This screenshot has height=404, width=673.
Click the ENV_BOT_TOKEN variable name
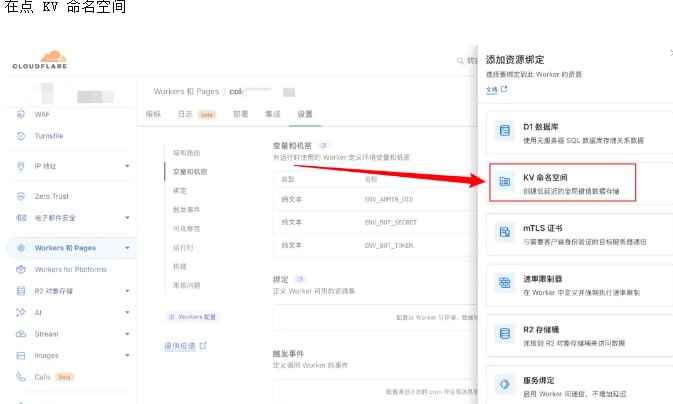click(389, 246)
